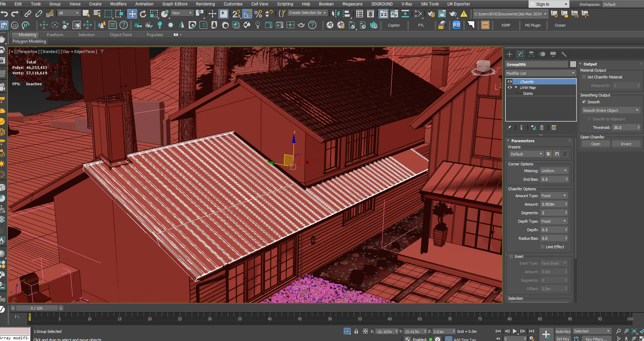Open the Utilities wrench panel icon
644x341 pixels.
coord(564,54)
